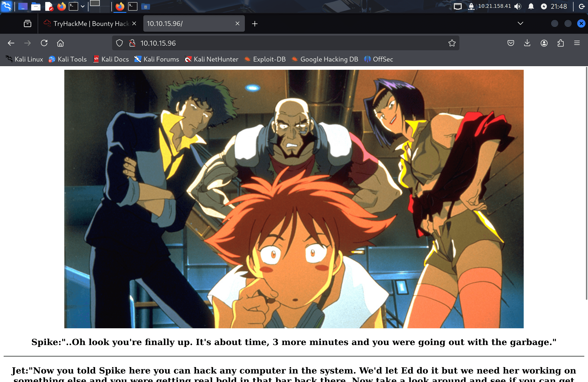Close the TryHackMe Bounty Hacker tab
Screen dimensions: 588x382
[134, 23]
